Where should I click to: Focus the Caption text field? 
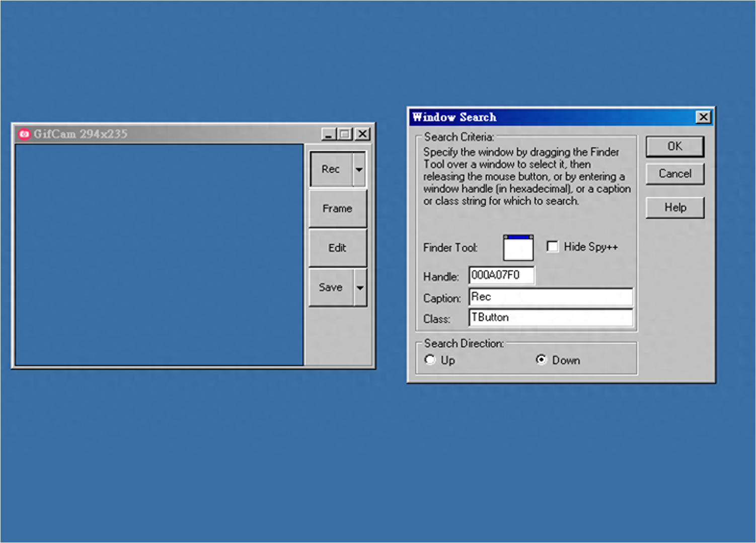click(551, 297)
